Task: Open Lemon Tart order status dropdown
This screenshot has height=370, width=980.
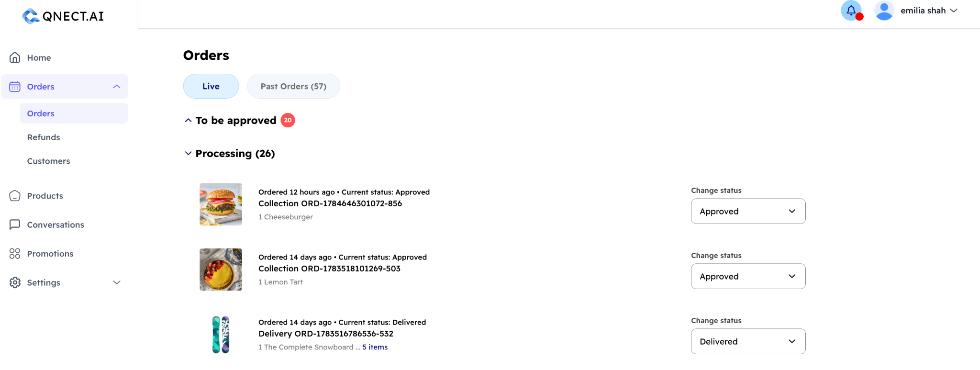Action: (748, 276)
